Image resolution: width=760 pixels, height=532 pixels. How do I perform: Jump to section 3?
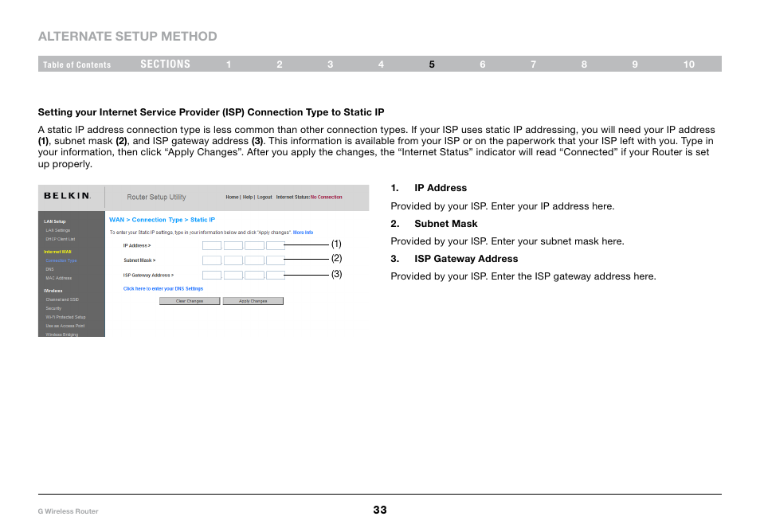click(x=330, y=65)
